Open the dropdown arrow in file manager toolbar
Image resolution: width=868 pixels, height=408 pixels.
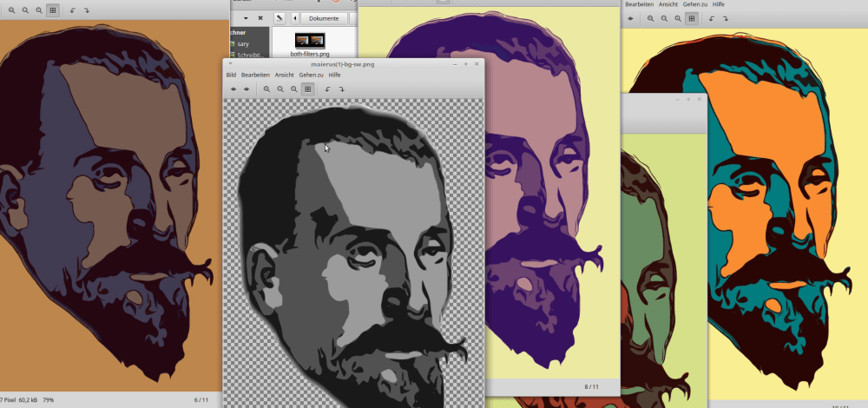246,18
